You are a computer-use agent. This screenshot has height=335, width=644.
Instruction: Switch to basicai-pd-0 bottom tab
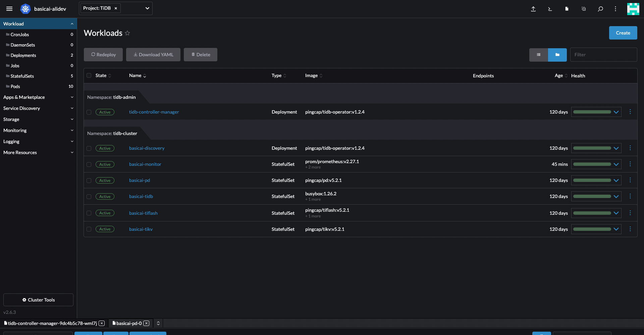coord(129,323)
